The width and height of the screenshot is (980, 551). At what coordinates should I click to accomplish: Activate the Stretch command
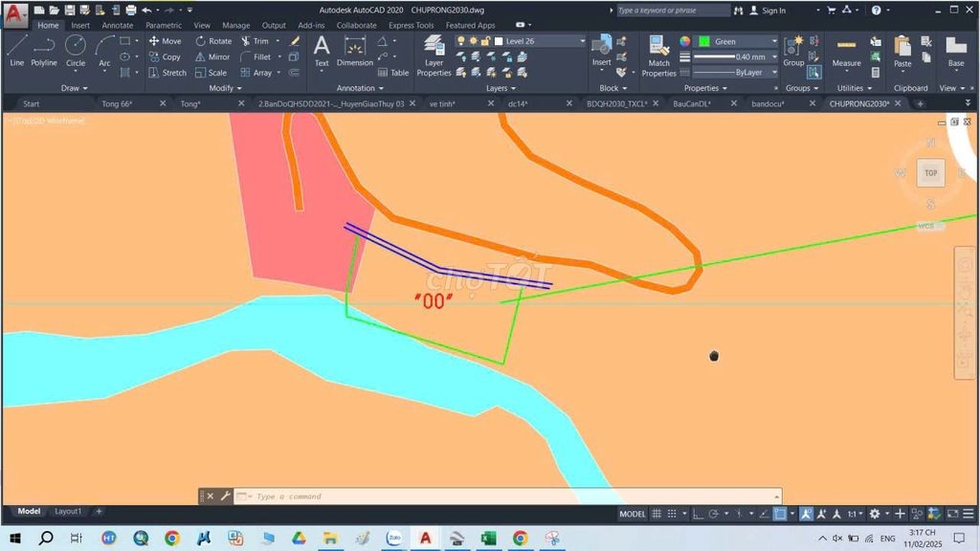tap(167, 73)
